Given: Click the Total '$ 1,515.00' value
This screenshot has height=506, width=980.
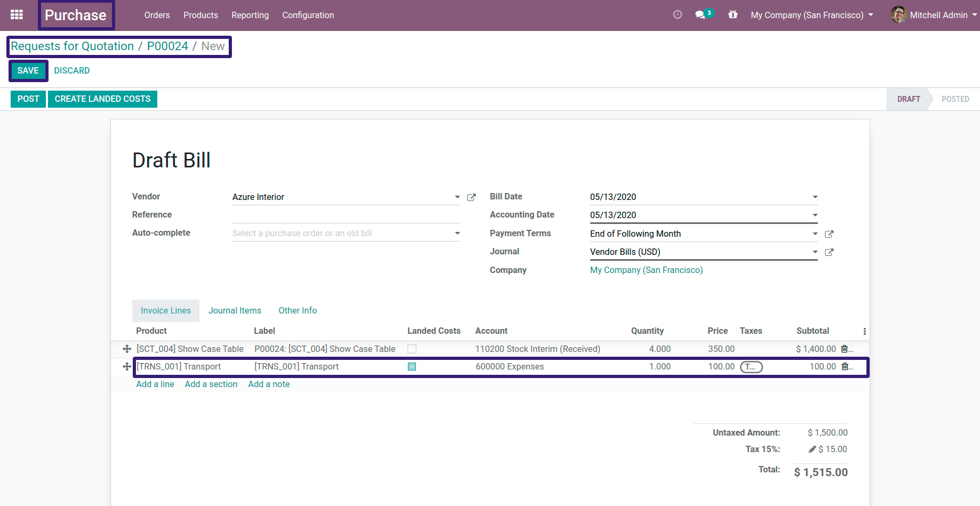Looking at the screenshot, I should click(x=821, y=472).
